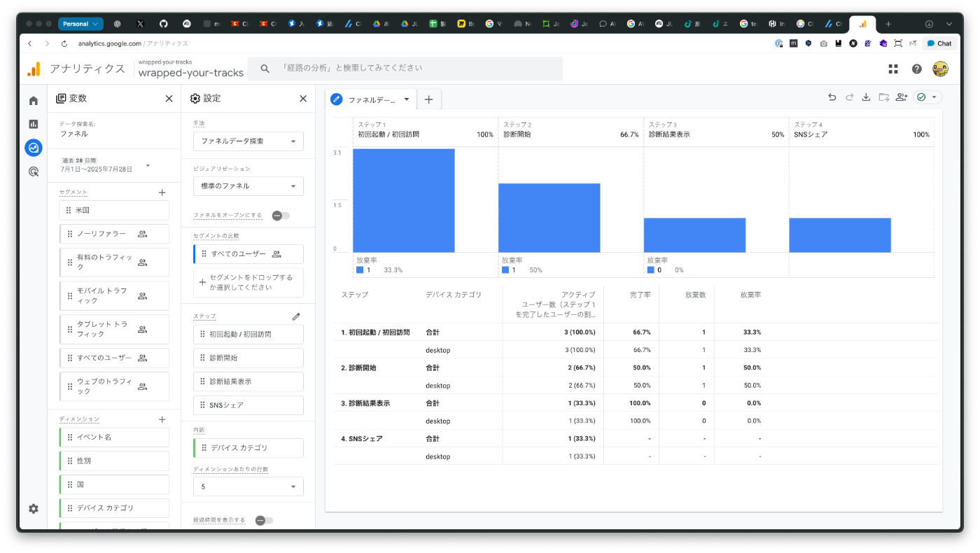Reload the page in browser toolbar

pyautogui.click(x=64, y=43)
